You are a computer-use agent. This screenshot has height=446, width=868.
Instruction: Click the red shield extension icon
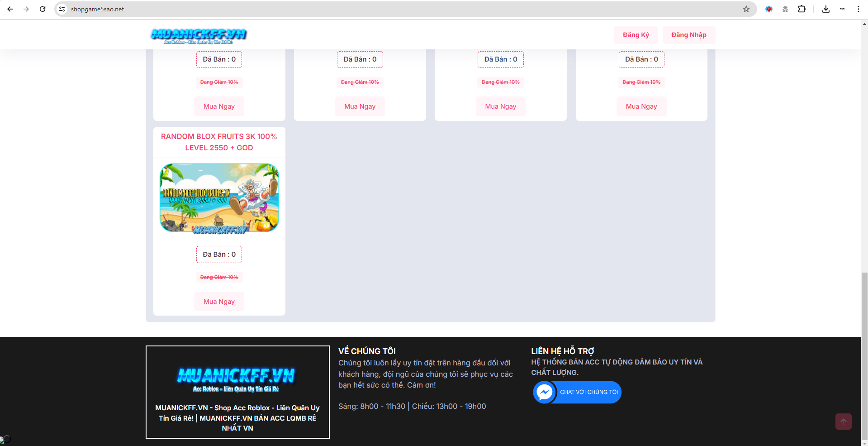coord(768,9)
